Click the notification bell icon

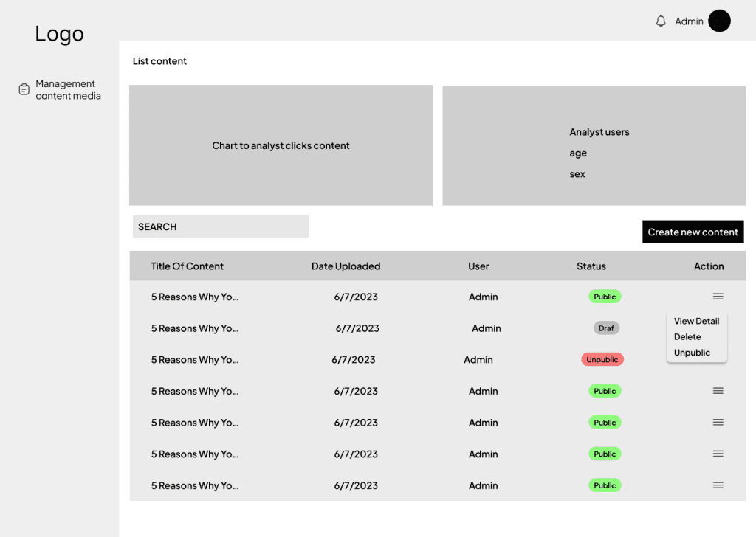click(x=661, y=21)
